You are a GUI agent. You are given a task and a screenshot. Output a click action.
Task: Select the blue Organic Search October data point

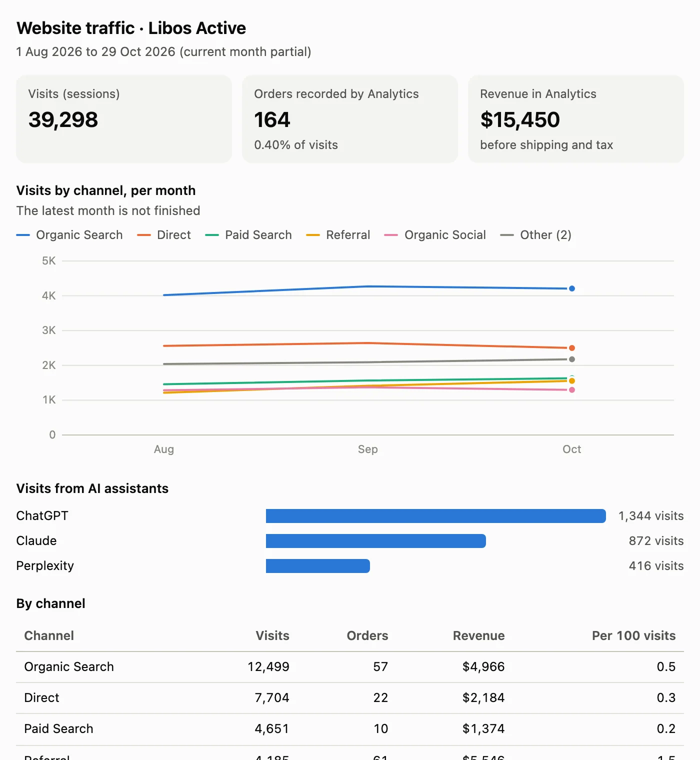click(572, 288)
